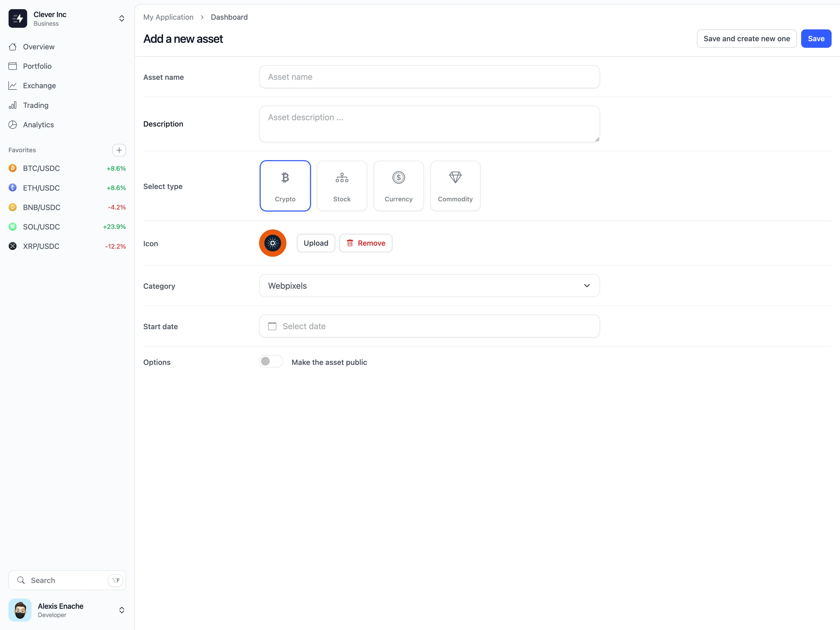Choose the Commodity type card

(x=455, y=186)
